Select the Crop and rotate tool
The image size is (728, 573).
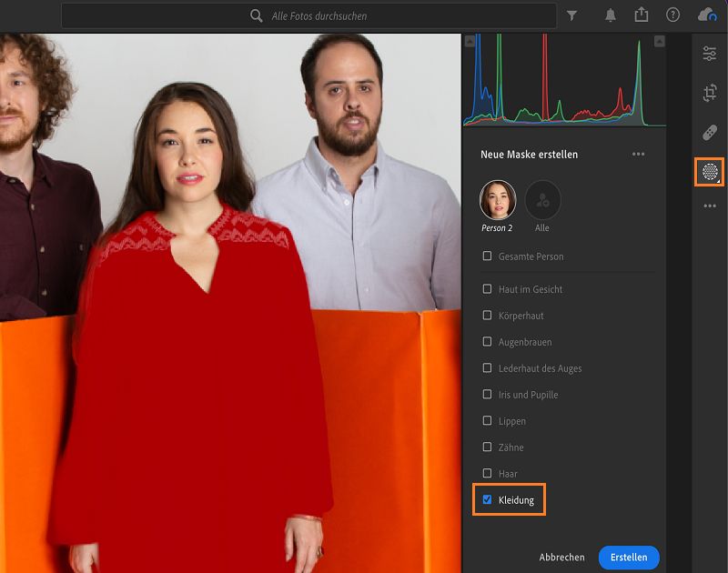(x=710, y=94)
